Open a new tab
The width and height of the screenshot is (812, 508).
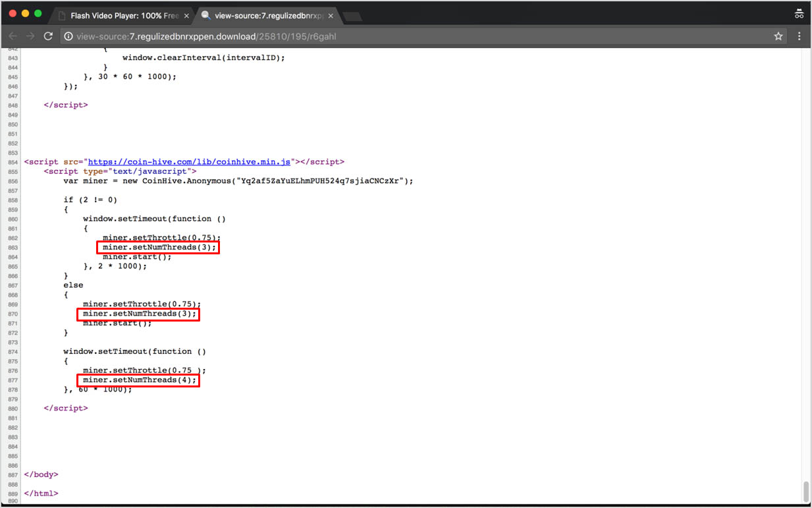352,16
